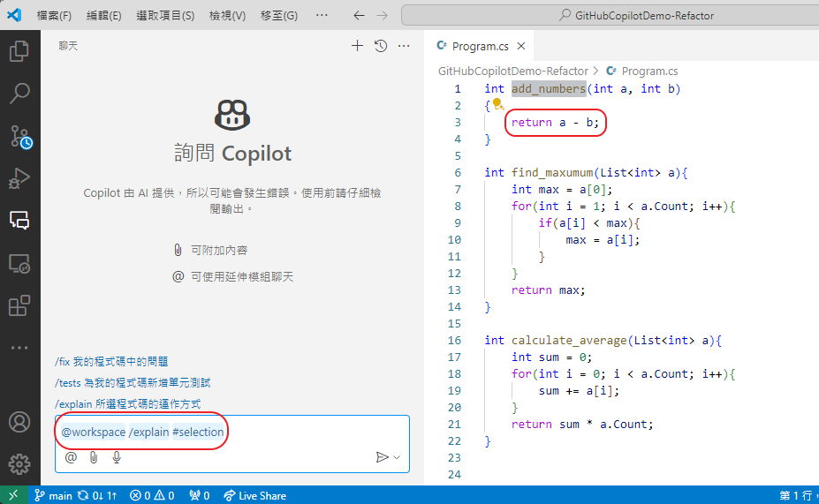The image size is (819, 504).
Task: Start Live Share from status bar
Action: click(255, 496)
